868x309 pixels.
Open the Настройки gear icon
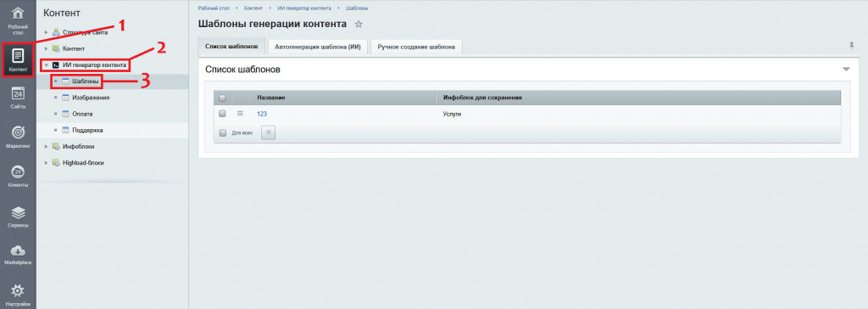tap(18, 290)
